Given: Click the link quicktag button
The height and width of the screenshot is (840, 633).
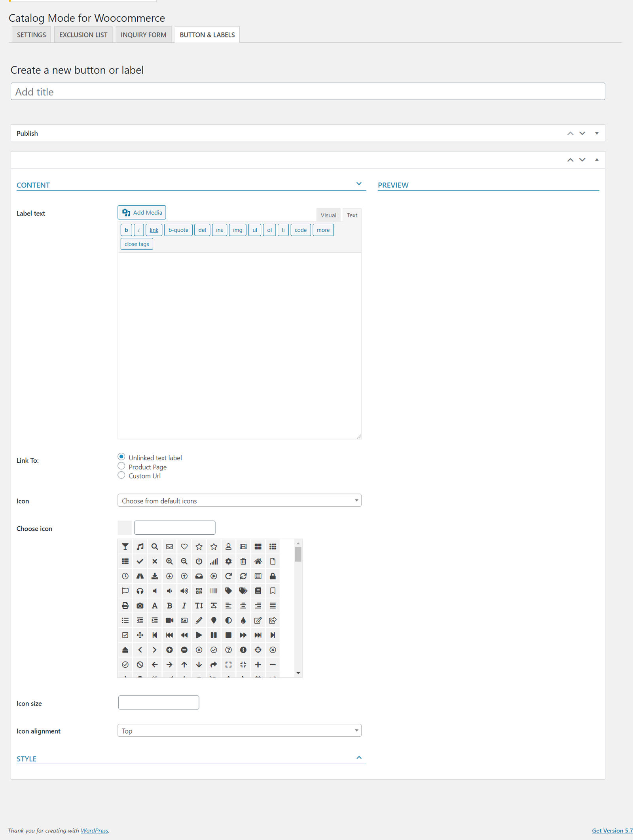Looking at the screenshot, I should tap(154, 230).
